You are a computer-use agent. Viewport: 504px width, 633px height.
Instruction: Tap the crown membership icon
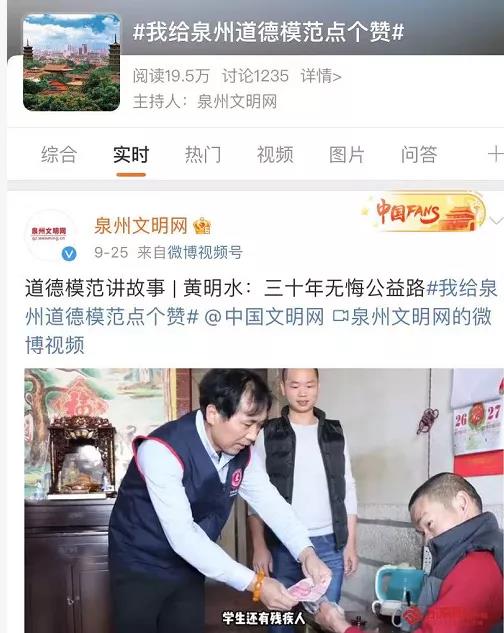coord(202,226)
